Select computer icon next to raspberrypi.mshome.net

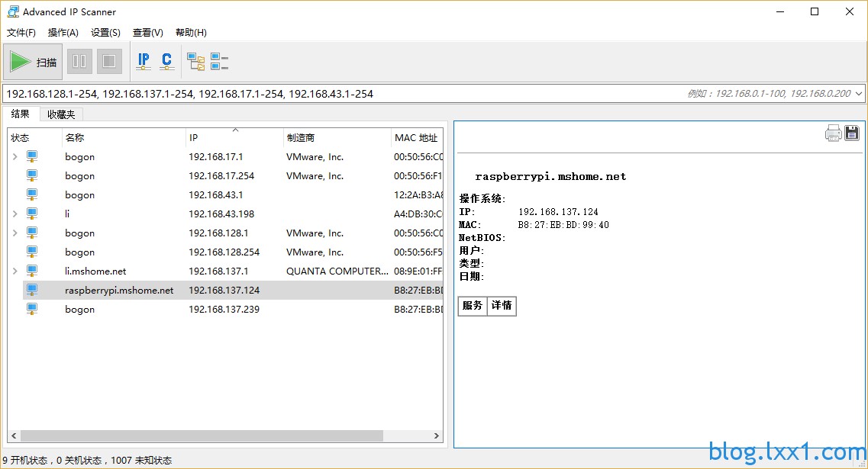click(32, 290)
